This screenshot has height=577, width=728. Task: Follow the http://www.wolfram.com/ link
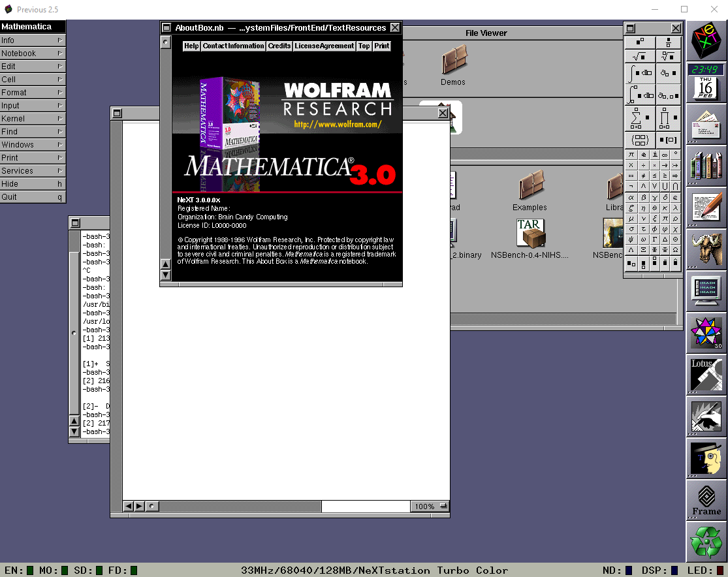click(337, 124)
